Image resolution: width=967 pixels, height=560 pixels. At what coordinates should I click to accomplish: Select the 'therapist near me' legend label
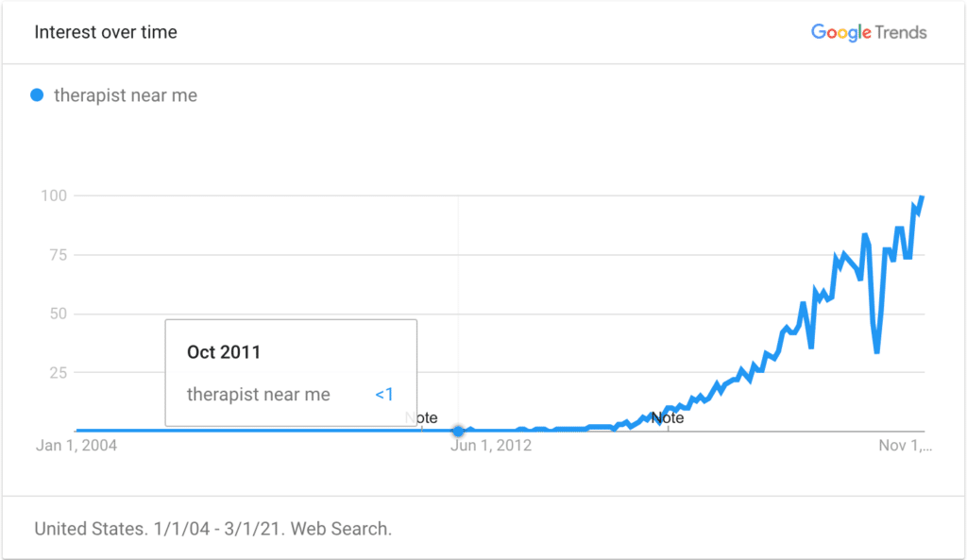click(x=126, y=95)
